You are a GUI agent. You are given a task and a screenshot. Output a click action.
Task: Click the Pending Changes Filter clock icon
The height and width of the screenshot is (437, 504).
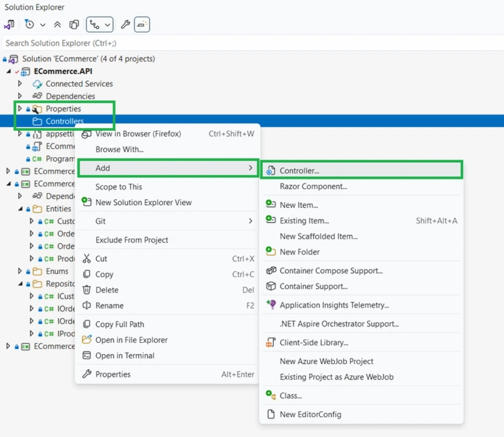[29, 24]
